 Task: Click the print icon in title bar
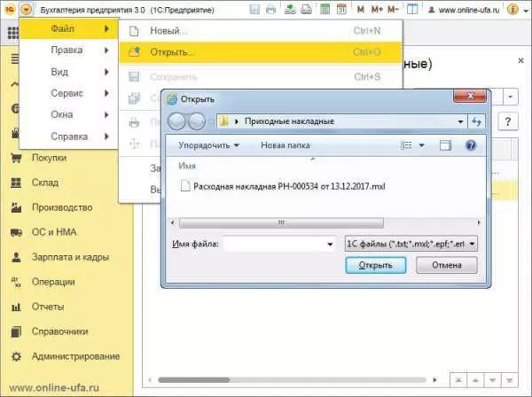[270, 9]
